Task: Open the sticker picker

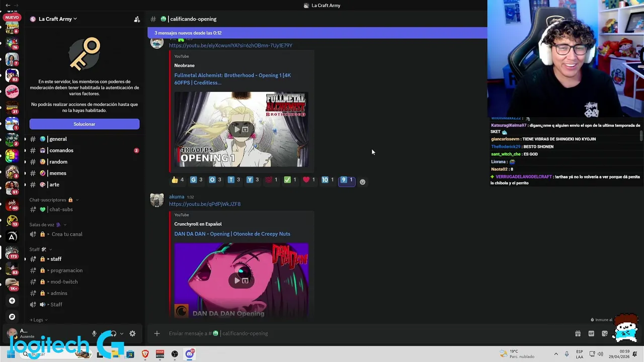Action: point(605,333)
